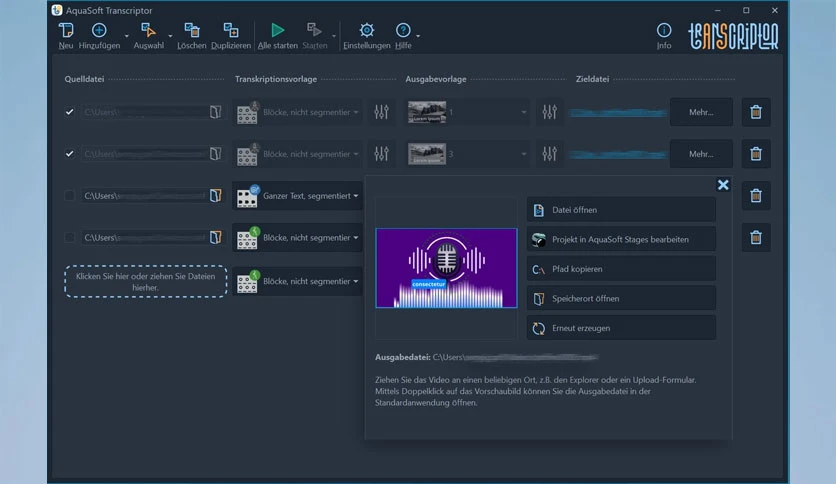The image size is (836, 484).
Task: Click the Transcriptor logo
Action: (x=733, y=36)
